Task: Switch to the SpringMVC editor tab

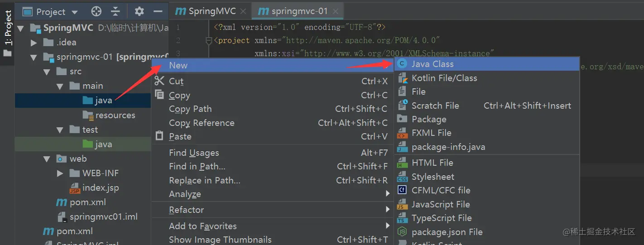Action: point(205,11)
